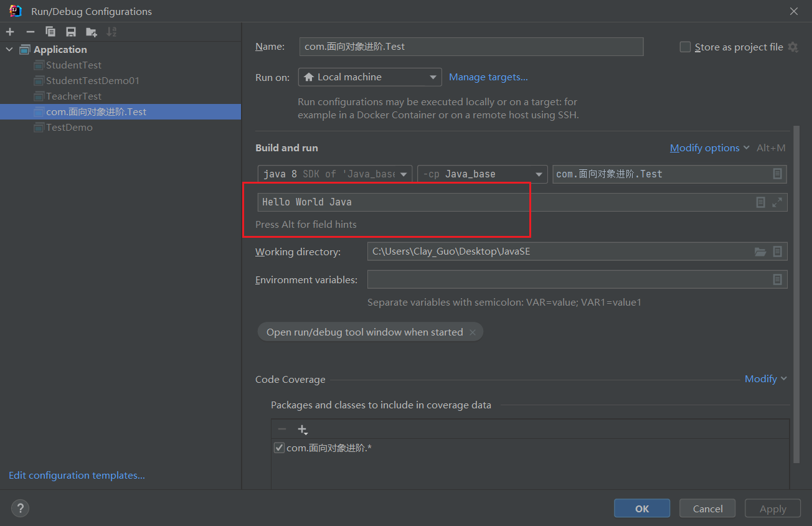The width and height of the screenshot is (812, 526).
Task: Create a new folder for configurations
Action: pyautogui.click(x=92, y=32)
